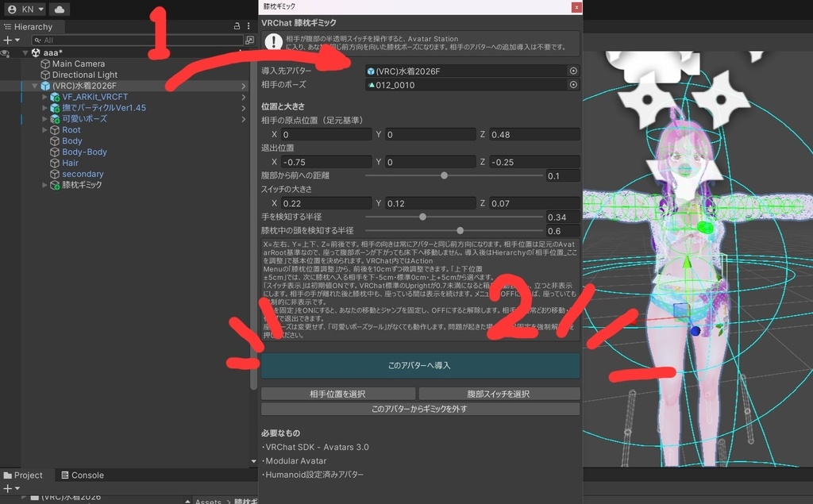Click the VF_ARKit_VRCFT prefab icon

click(55, 97)
